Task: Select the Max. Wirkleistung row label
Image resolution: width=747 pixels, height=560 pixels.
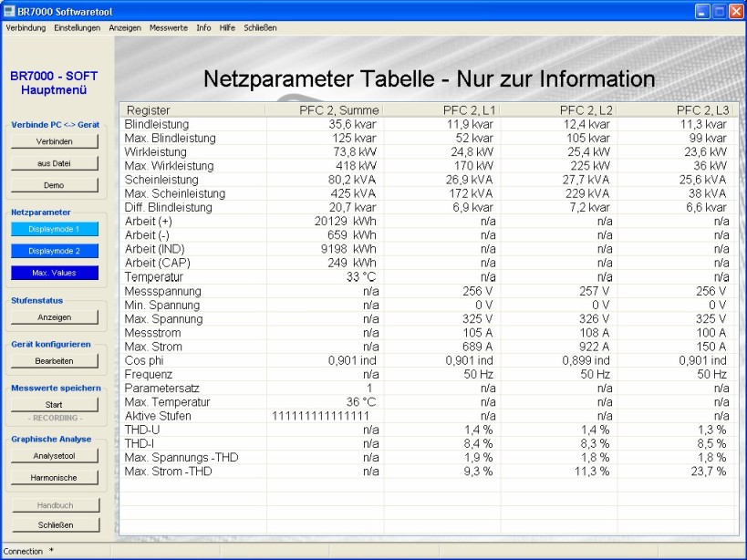Action: click(169, 166)
